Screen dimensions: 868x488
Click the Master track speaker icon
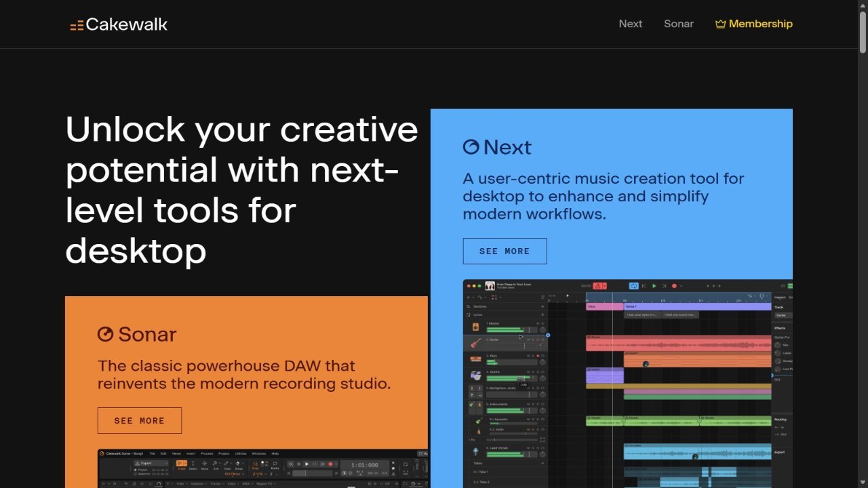tap(475, 327)
